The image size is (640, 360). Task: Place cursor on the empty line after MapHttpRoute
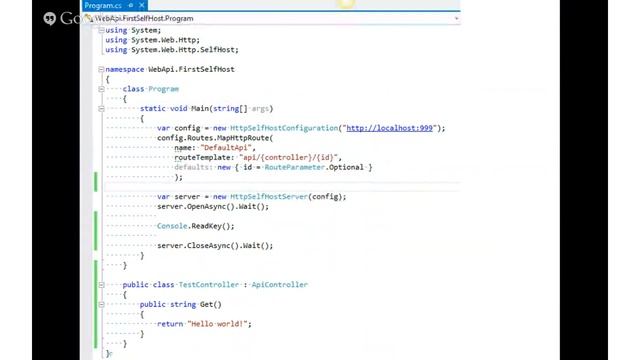click(x=282, y=187)
